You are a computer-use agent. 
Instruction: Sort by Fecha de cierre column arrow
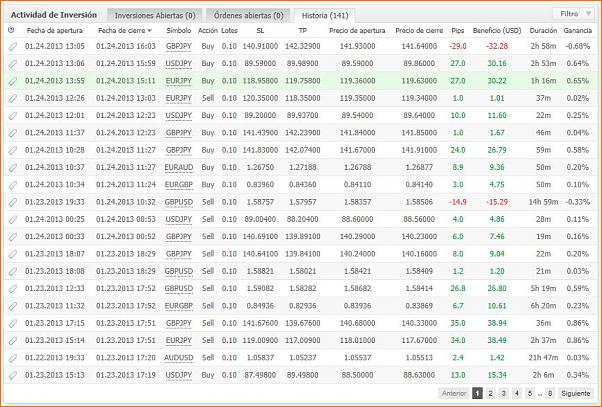(x=150, y=31)
